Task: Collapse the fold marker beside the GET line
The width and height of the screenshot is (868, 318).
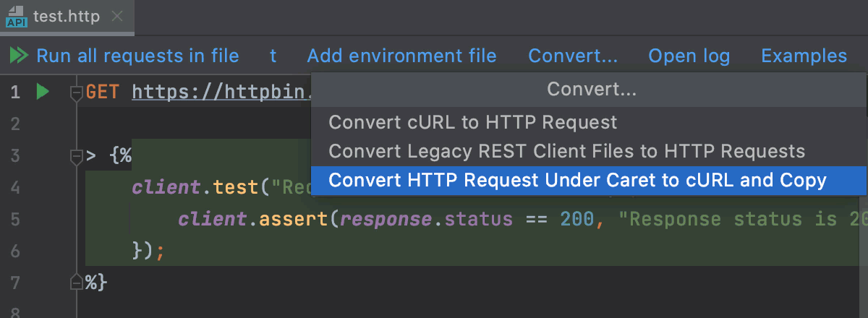Action: pos(75,93)
